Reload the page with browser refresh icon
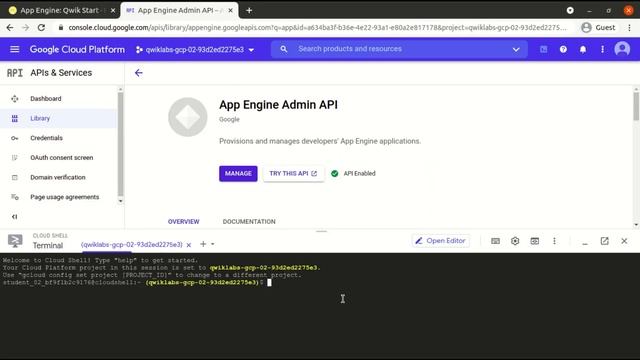The width and height of the screenshot is (640, 360). pos(41,27)
